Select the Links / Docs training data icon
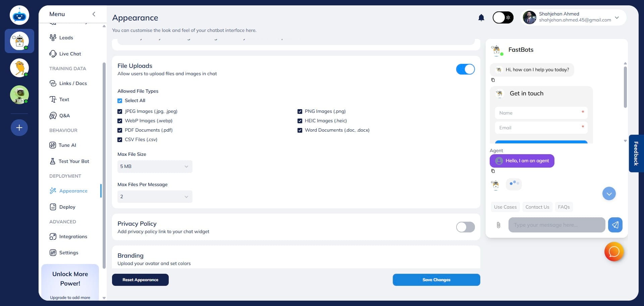Screen dimensions: 644x306 (53, 83)
